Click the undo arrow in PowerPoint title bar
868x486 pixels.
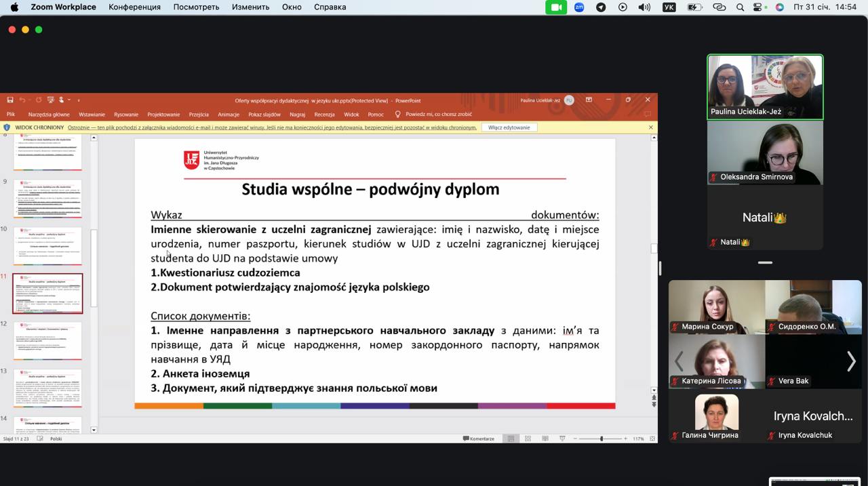tap(22, 100)
